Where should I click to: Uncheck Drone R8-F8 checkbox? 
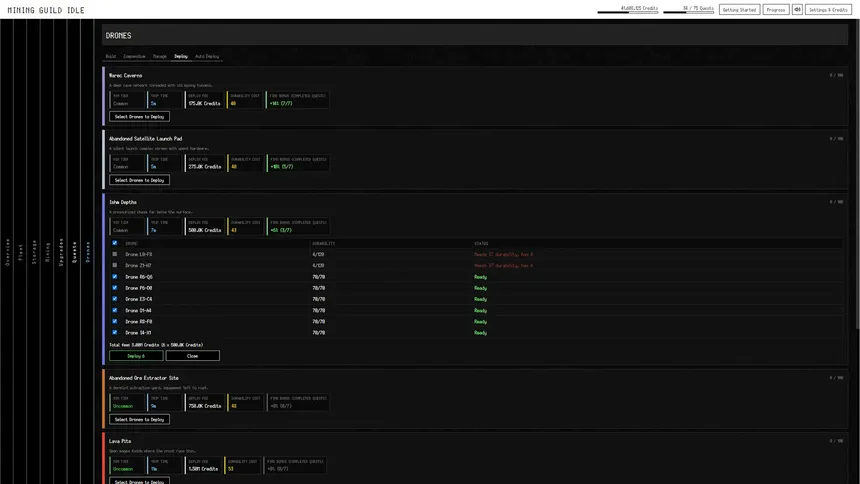click(x=115, y=321)
